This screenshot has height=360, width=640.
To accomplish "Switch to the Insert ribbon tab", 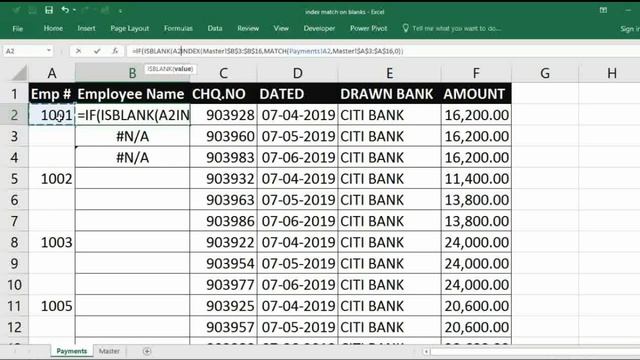I will 86,29.
